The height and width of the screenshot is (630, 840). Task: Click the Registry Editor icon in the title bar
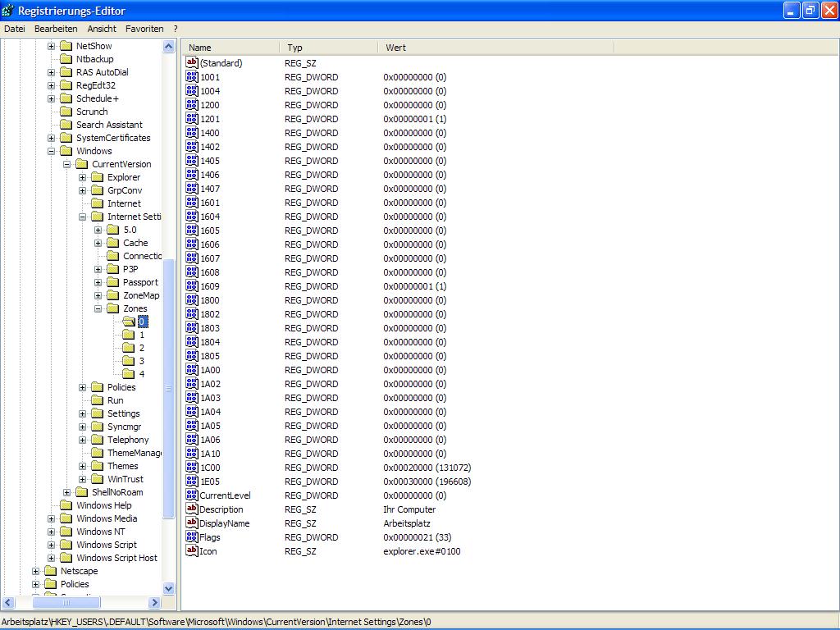click(x=8, y=11)
